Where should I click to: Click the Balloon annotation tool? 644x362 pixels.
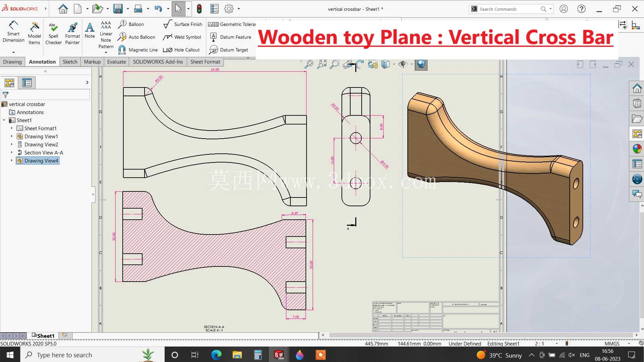[131, 24]
